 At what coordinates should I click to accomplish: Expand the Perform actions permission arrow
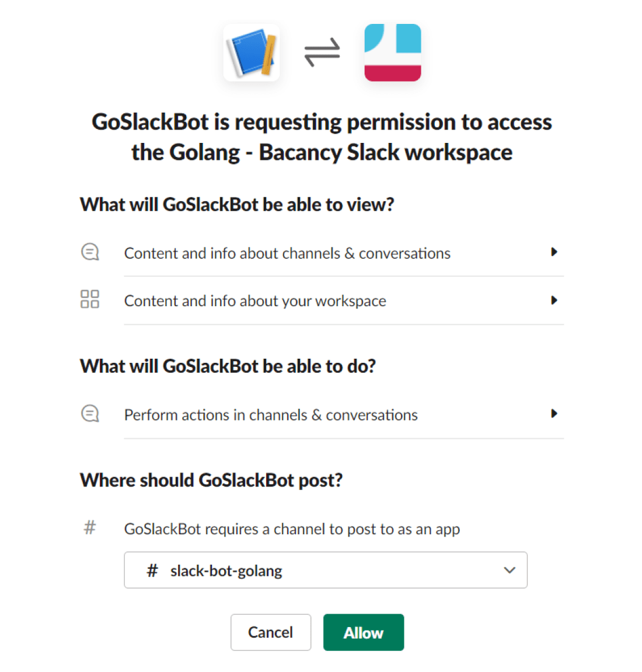click(x=554, y=414)
